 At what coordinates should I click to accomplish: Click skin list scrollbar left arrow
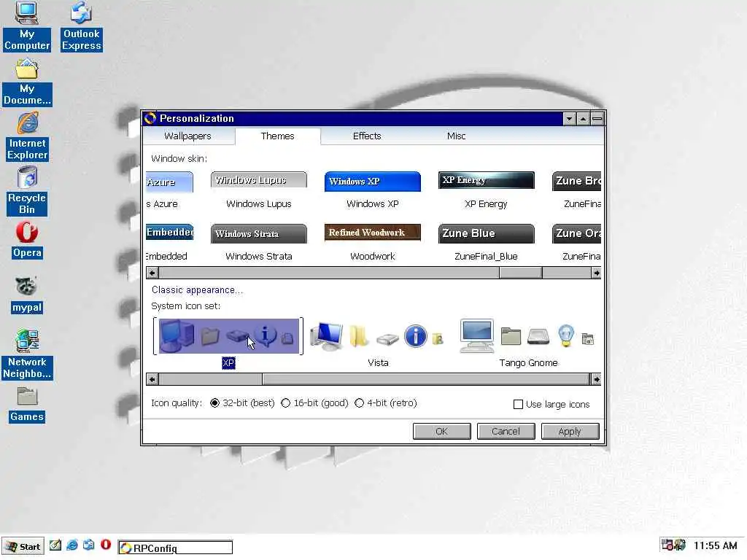(x=152, y=273)
